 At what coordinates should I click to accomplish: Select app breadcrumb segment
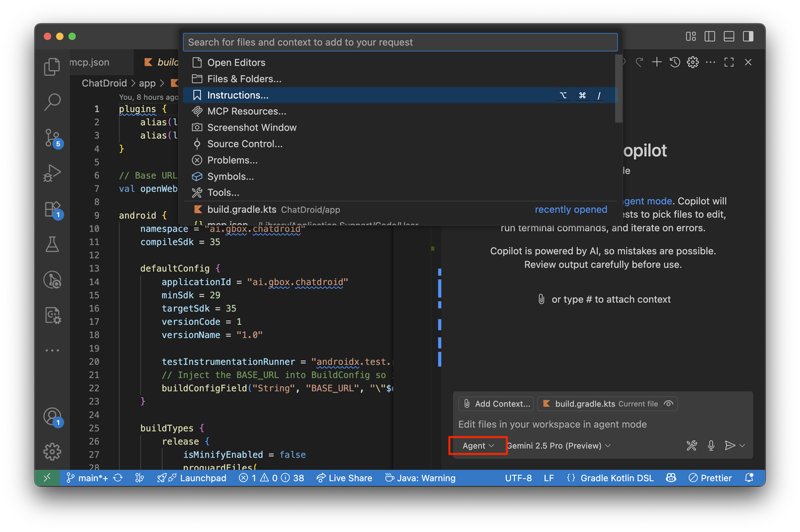(147, 83)
